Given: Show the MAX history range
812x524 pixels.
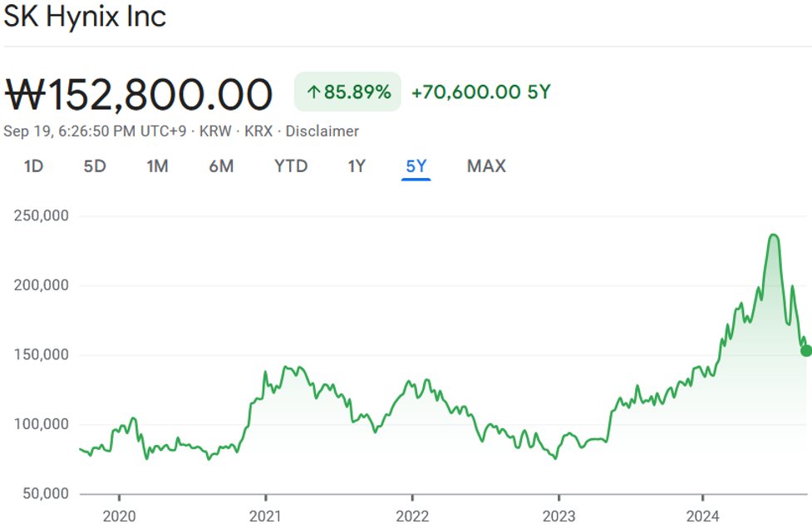Looking at the screenshot, I should pyautogui.click(x=486, y=166).
